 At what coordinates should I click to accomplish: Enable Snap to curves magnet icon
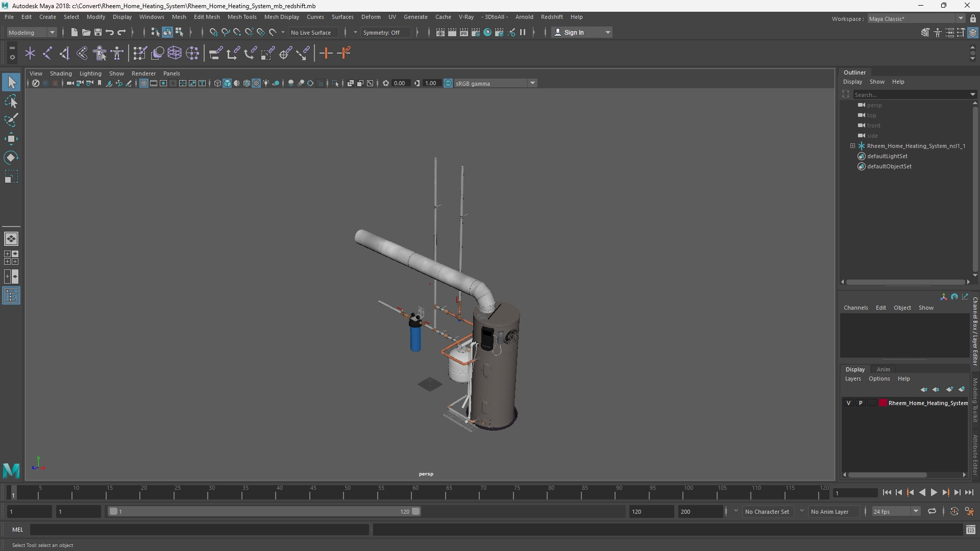click(225, 33)
